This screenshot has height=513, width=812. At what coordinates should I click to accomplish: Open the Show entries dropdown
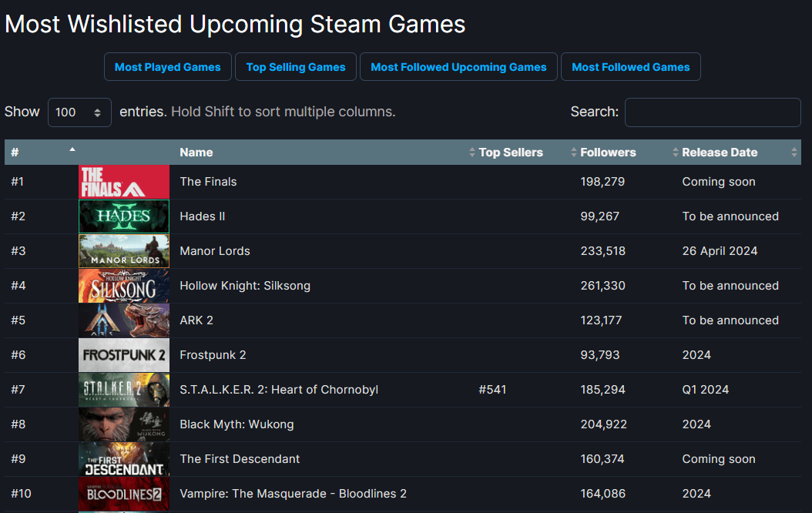[79, 112]
